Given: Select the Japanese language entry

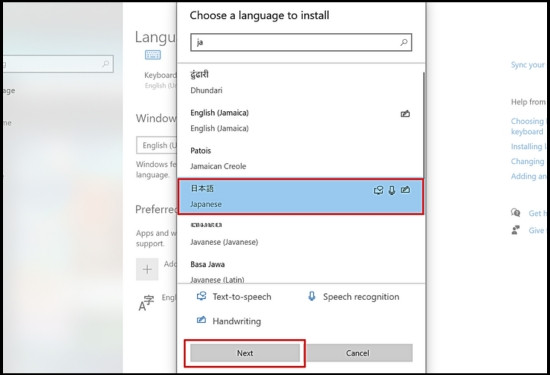Looking at the screenshot, I should [300, 196].
